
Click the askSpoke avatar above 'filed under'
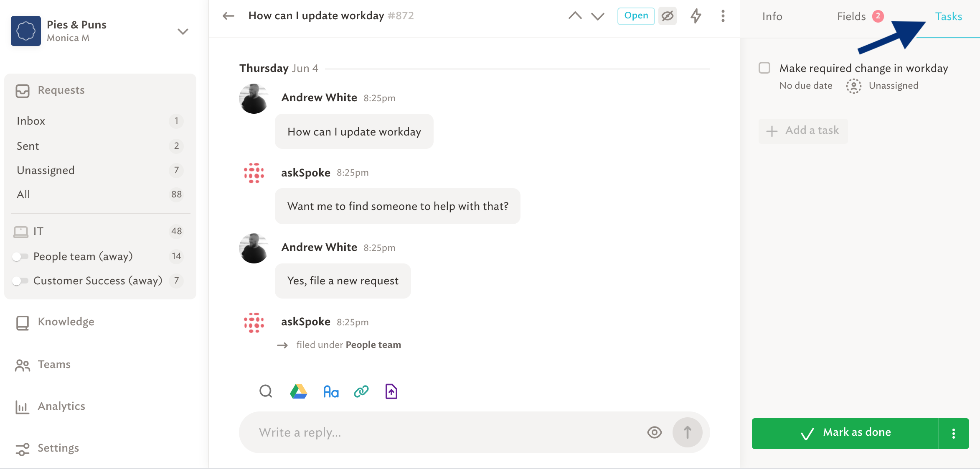point(254,323)
